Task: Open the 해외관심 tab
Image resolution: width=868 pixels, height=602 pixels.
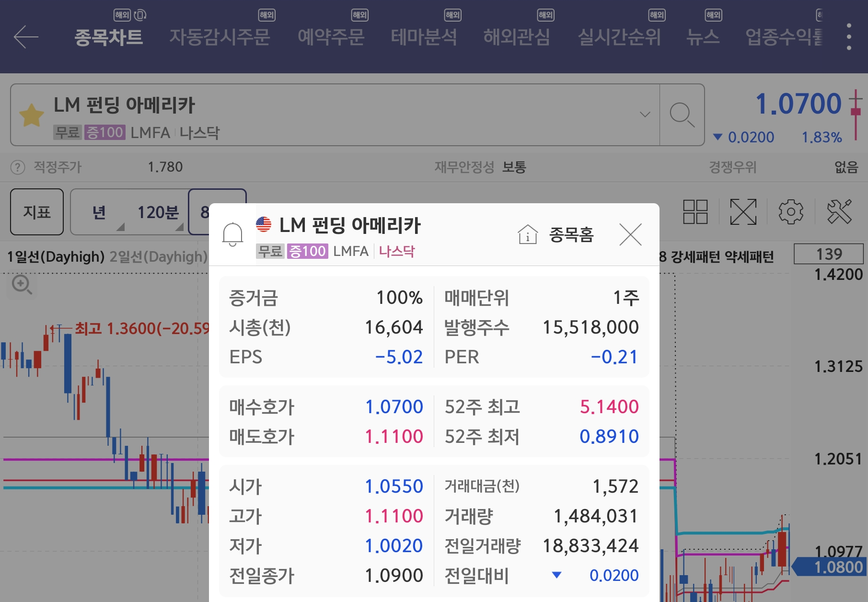Action: click(x=517, y=37)
